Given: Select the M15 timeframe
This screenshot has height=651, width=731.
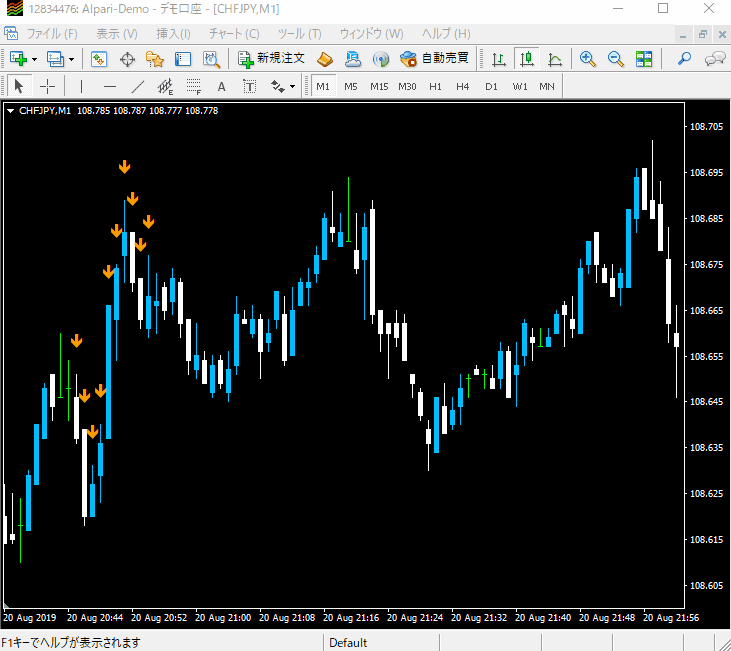Looking at the screenshot, I should coord(379,86).
